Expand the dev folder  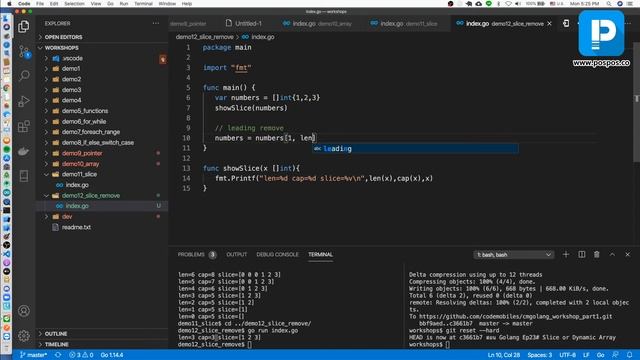pos(67,217)
